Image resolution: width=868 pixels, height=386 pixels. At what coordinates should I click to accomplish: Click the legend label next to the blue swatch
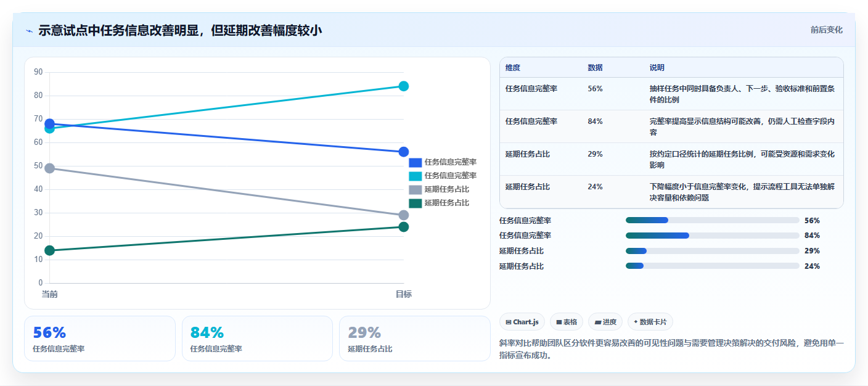pyautogui.click(x=450, y=162)
